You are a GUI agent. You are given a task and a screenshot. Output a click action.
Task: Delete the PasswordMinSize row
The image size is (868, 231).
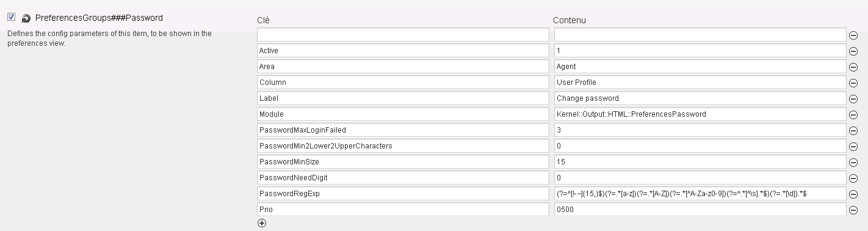point(853,162)
